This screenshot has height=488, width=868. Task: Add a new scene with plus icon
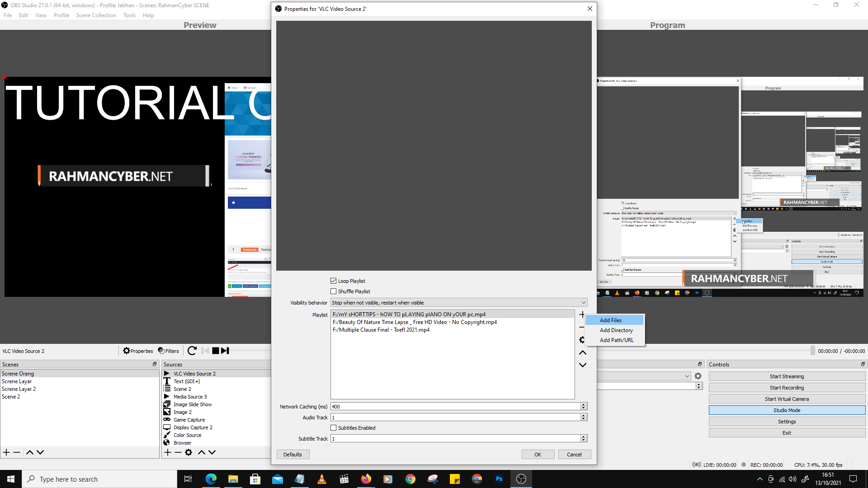point(6,452)
